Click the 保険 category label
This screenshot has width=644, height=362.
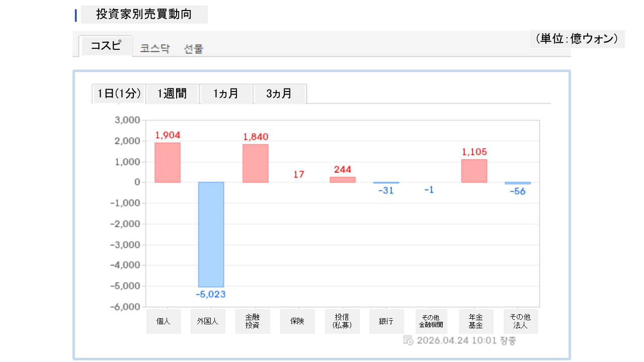pos(297,321)
